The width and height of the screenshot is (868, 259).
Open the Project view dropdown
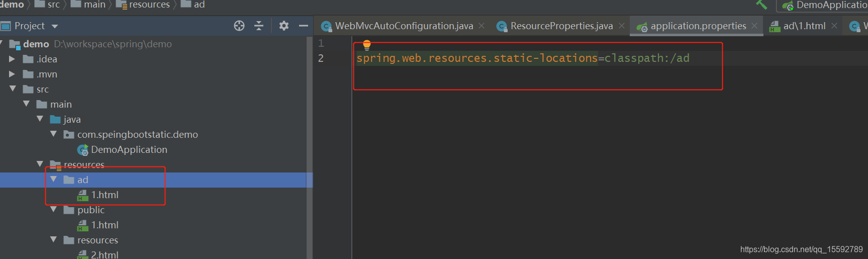[55, 26]
